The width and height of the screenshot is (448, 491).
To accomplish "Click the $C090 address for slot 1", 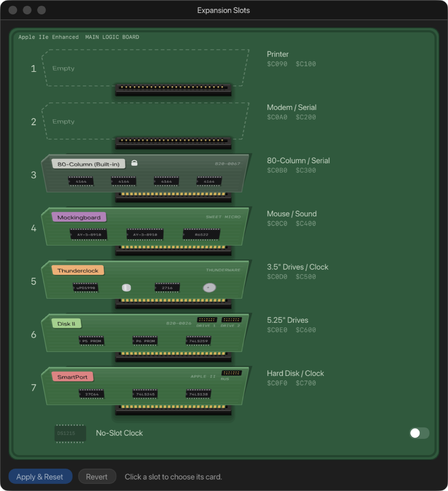I will click(277, 64).
